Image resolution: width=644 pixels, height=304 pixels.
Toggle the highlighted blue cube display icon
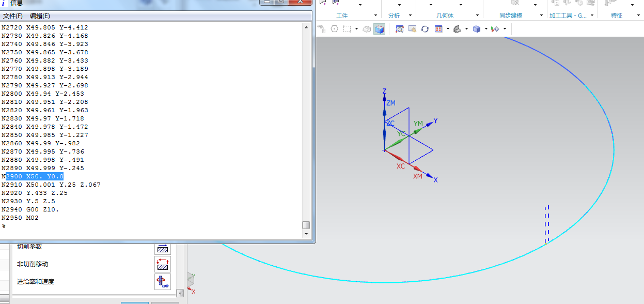(380, 29)
